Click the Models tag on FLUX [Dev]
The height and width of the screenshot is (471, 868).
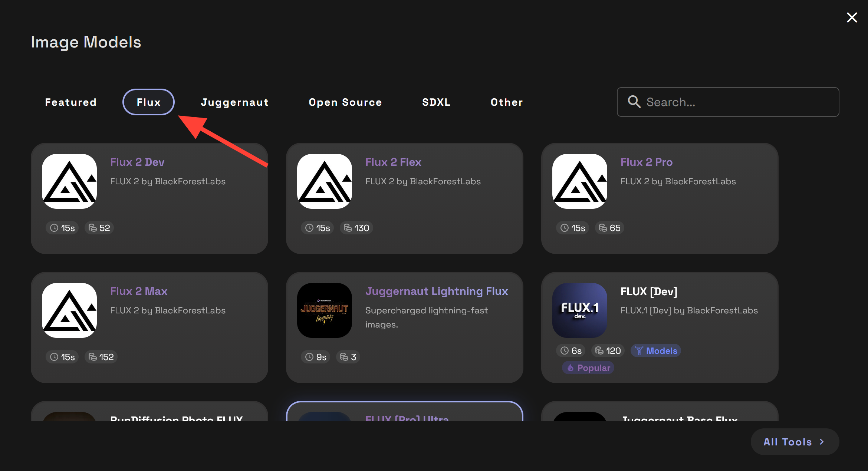(656, 351)
